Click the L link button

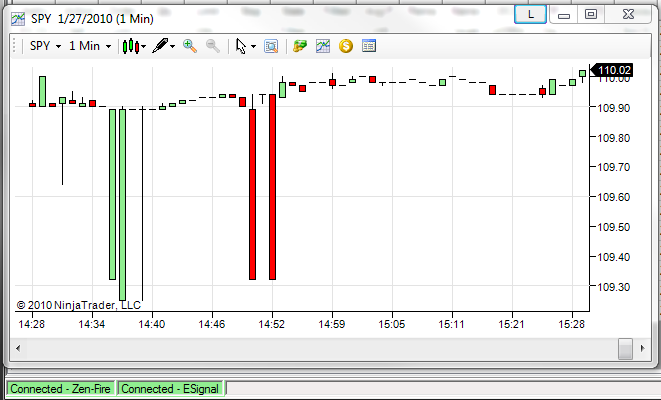tap(531, 14)
